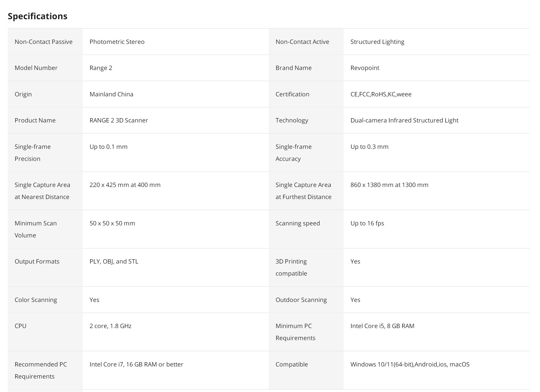Click 860 x 1380 mm capture area
The height and width of the screenshot is (392, 540).
click(x=389, y=185)
